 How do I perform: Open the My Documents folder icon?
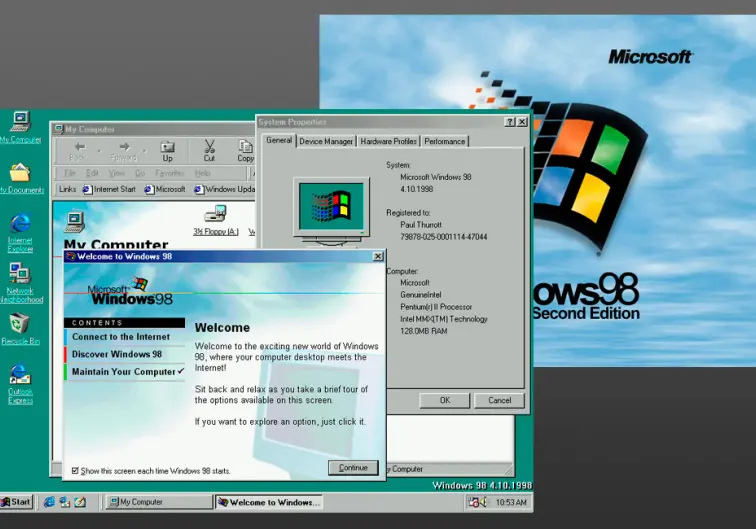(x=20, y=173)
